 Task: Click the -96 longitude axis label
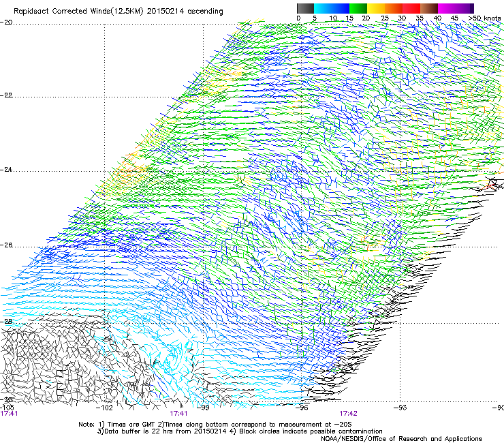click(302, 408)
